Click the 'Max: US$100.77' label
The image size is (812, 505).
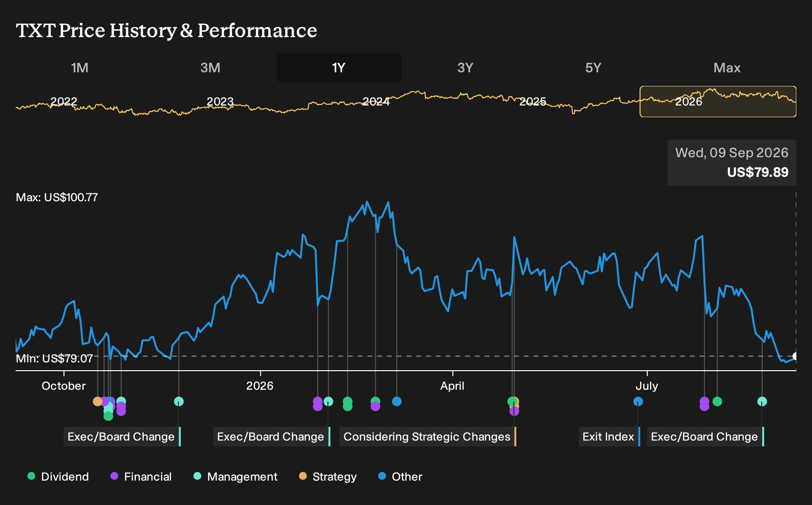[x=57, y=197]
